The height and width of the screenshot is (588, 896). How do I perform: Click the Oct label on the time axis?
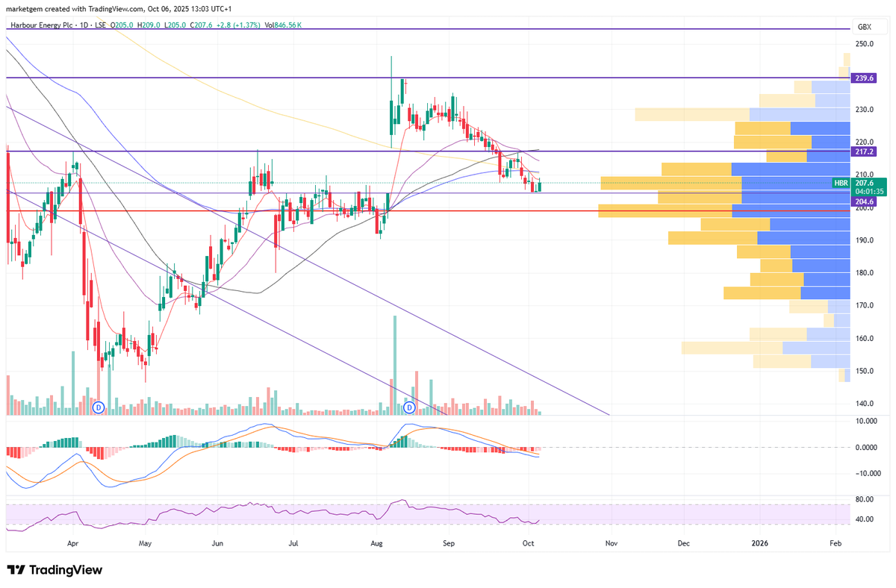click(x=527, y=545)
